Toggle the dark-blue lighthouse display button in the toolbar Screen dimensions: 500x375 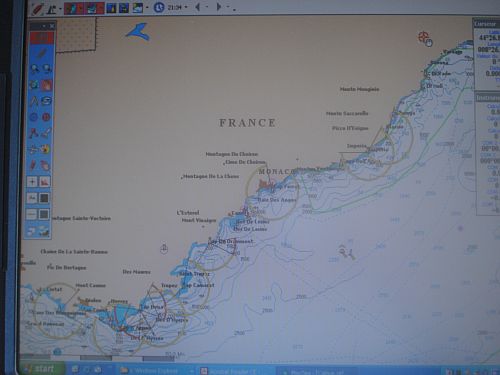pos(111,8)
